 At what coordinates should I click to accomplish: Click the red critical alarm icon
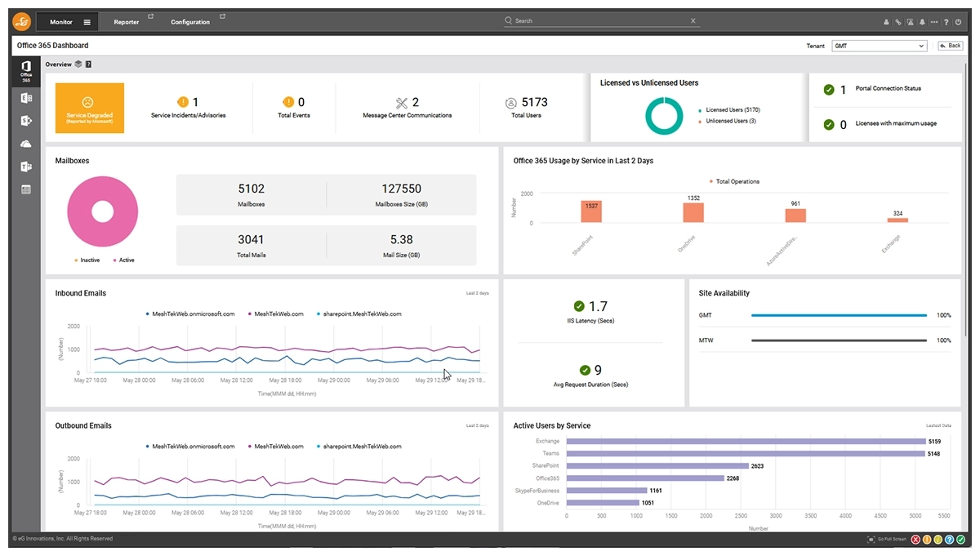[x=916, y=540]
